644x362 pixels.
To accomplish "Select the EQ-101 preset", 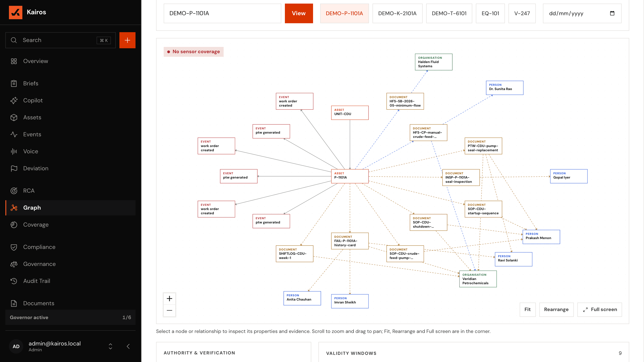I will click(x=490, y=13).
